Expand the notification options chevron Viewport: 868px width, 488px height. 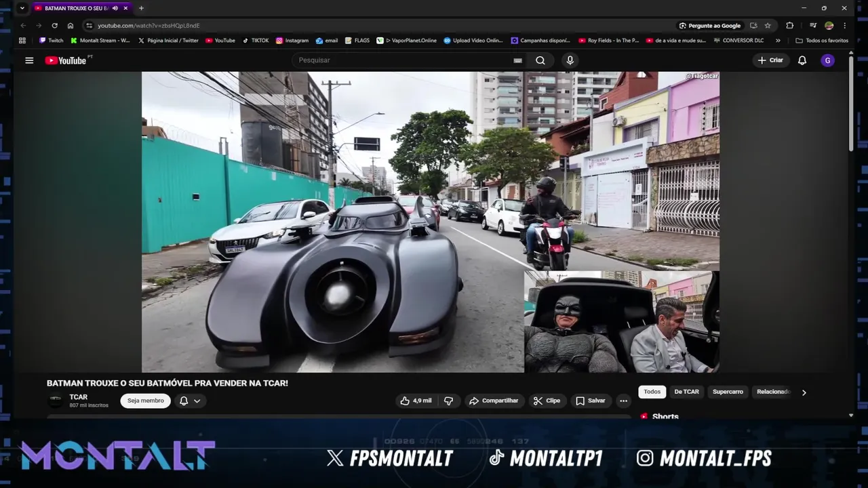point(197,401)
